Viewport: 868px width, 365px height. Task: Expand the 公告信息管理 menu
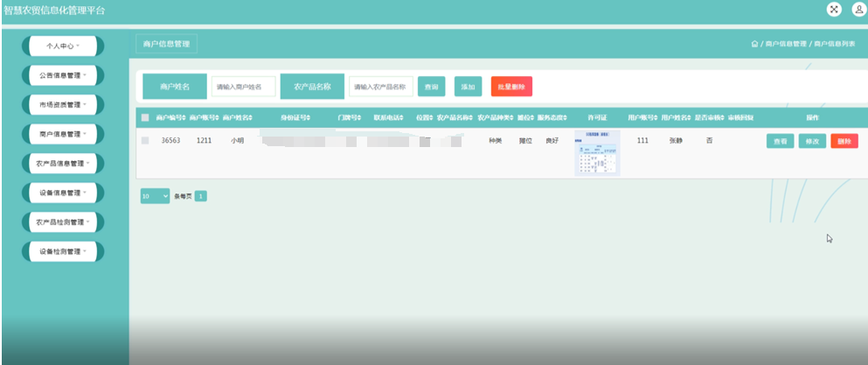coord(63,75)
